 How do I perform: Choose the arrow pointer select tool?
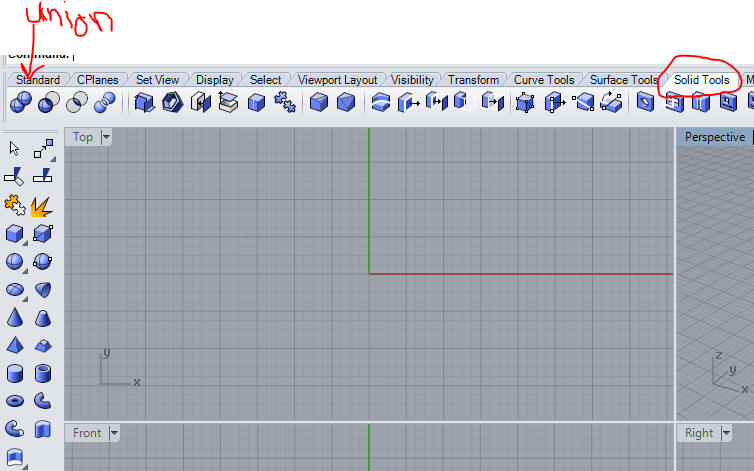pos(15,148)
